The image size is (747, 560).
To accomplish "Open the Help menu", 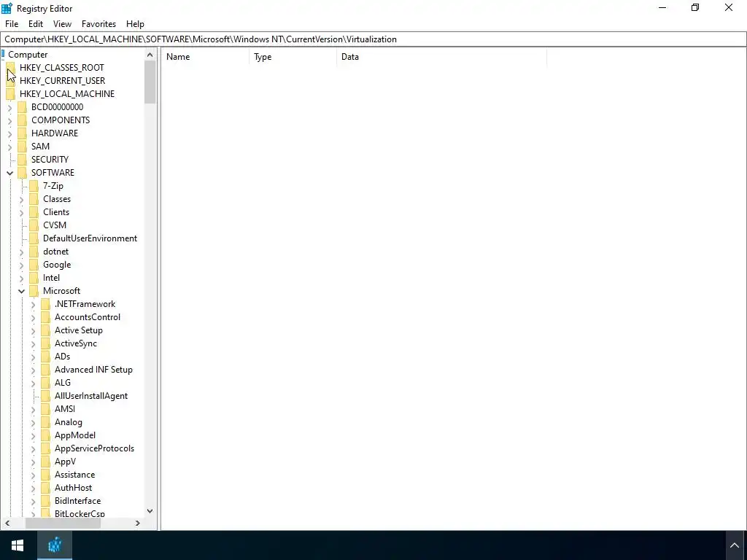I will click(x=135, y=24).
